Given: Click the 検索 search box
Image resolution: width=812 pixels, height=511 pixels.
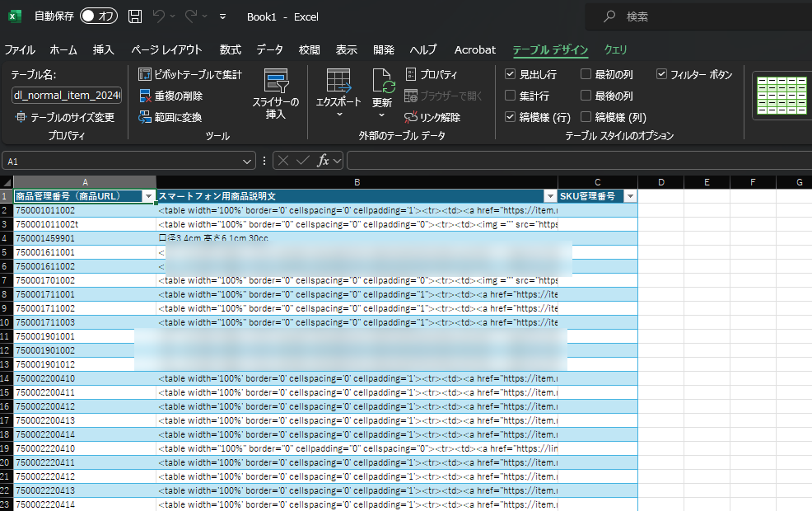Looking at the screenshot, I should [698, 16].
